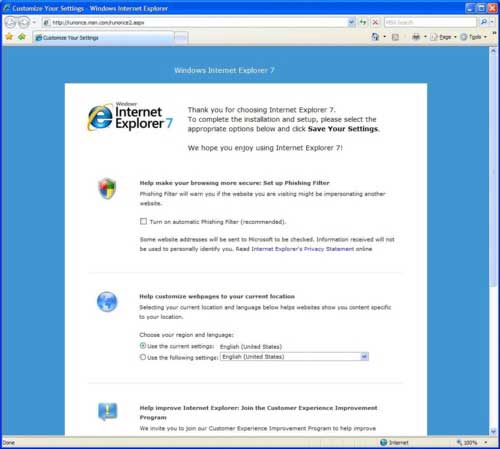Open the English (United States) language dropdown
Image resolution: width=500 pixels, height=449 pixels.
[294, 357]
